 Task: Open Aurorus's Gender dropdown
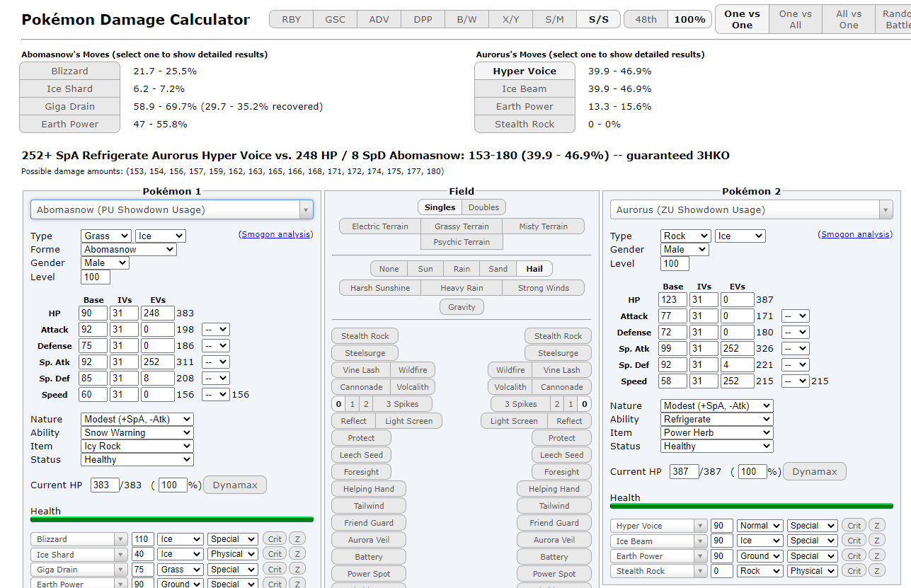coord(684,249)
